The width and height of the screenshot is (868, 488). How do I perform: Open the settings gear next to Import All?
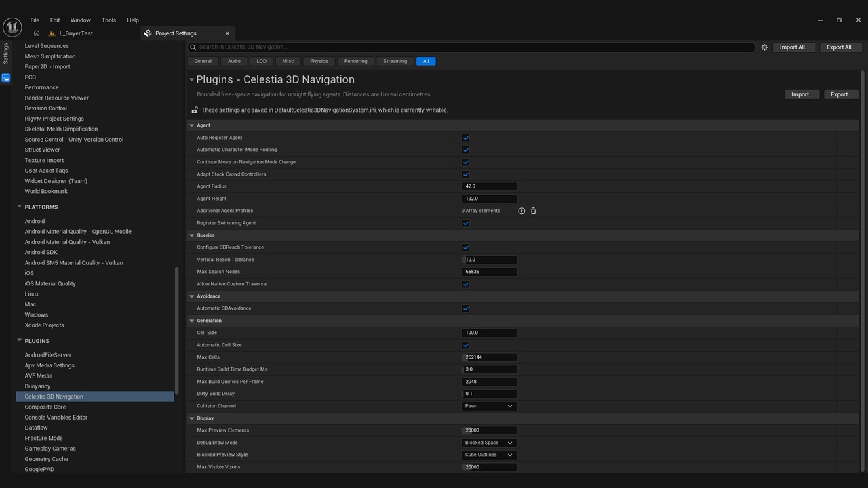coord(764,47)
